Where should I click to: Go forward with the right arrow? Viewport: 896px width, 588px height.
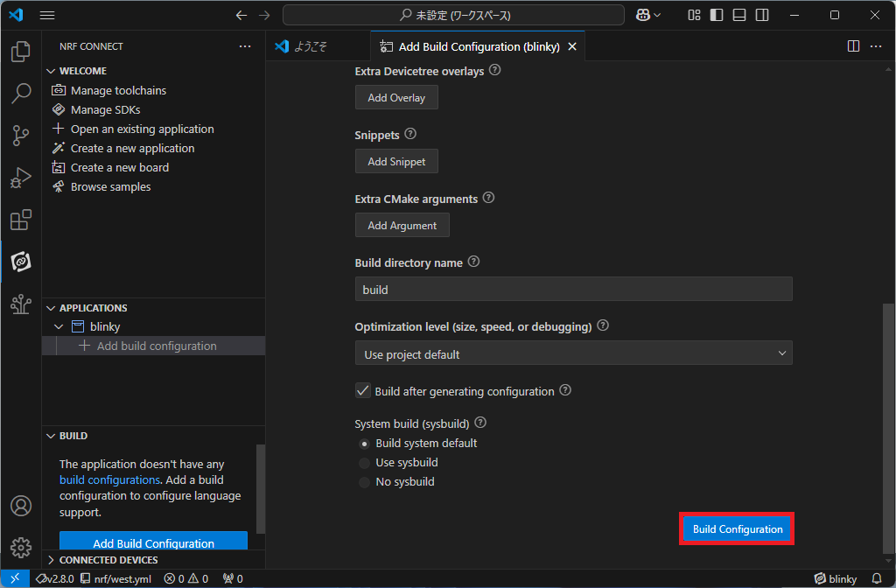tap(264, 16)
